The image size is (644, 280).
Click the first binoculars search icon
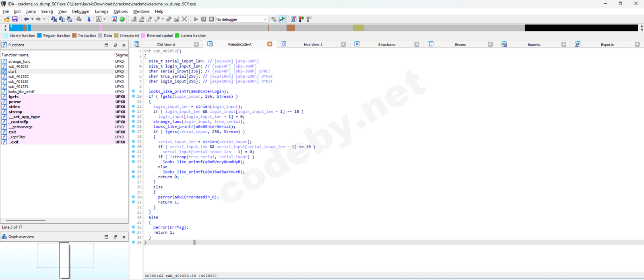(54, 19)
